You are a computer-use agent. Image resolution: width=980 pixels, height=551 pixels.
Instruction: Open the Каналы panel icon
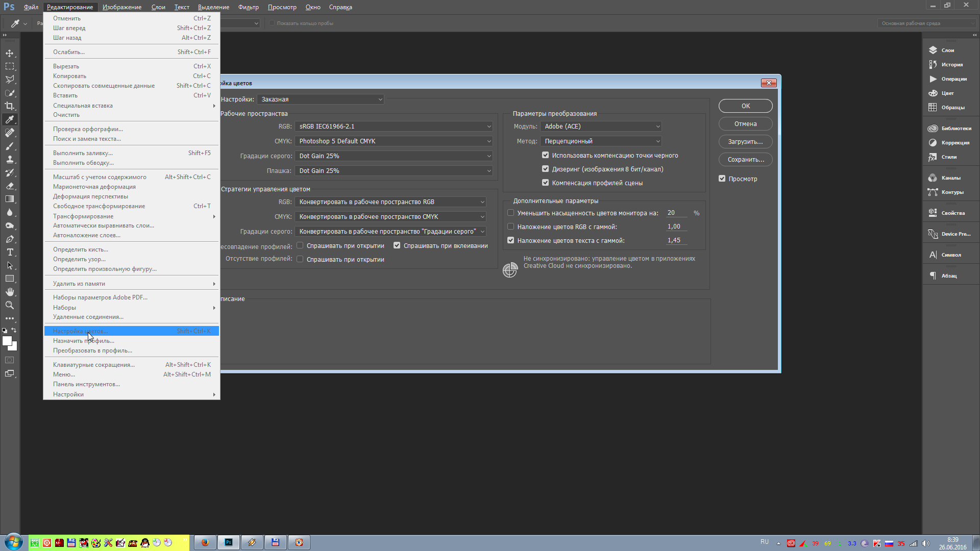point(933,178)
